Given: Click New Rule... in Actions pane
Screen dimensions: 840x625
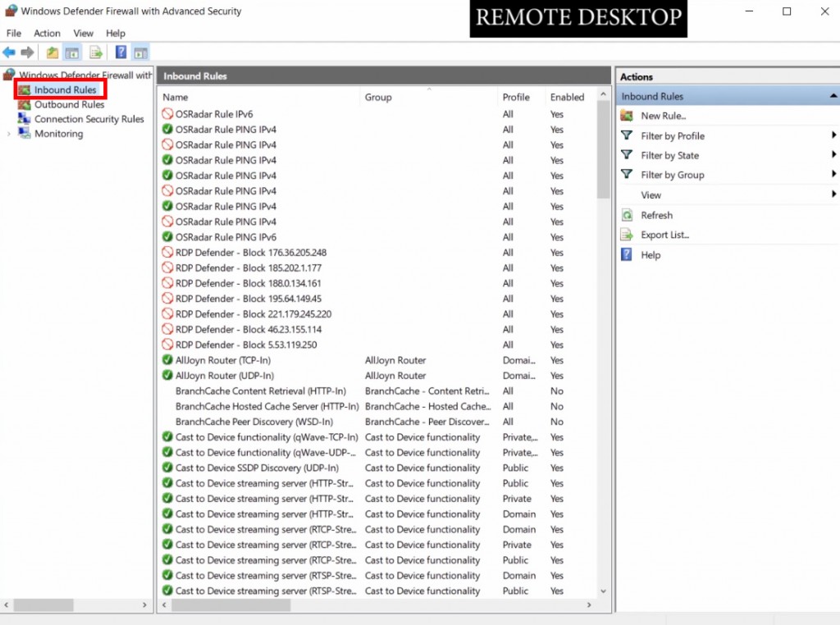Looking at the screenshot, I should [663, 116].
